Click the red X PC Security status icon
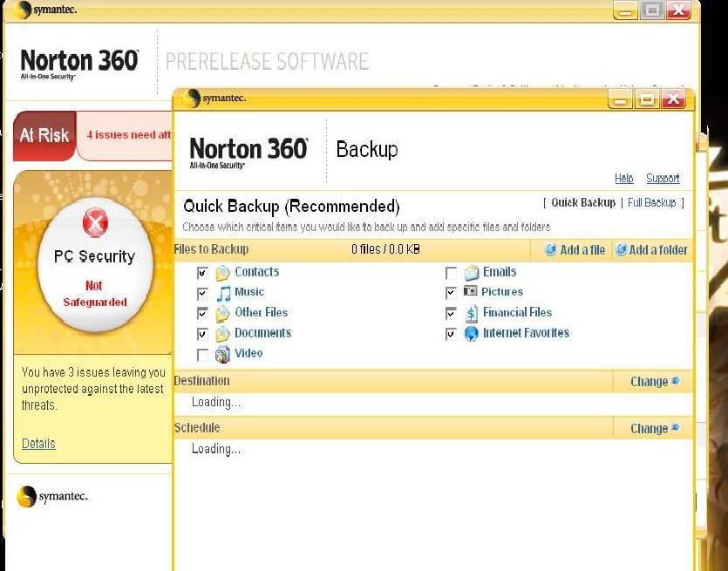 click(x=95, y=222)
